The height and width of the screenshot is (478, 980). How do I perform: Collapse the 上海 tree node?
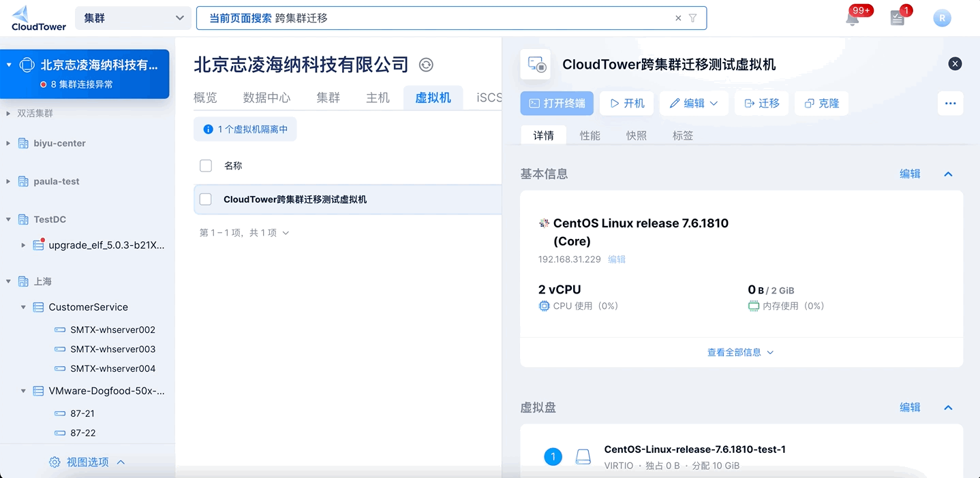pyautogui.click(x=8, y=282)
